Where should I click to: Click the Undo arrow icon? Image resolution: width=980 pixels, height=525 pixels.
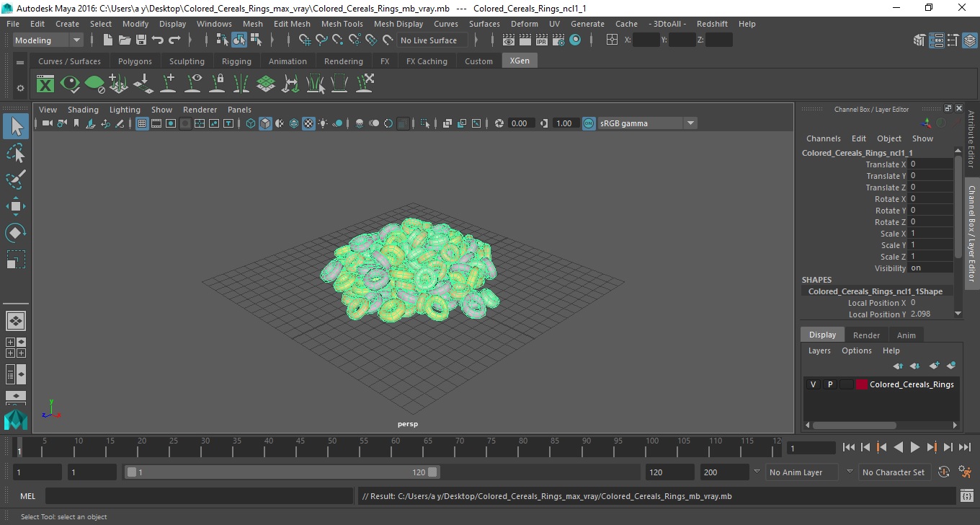[x=158, y=40]
